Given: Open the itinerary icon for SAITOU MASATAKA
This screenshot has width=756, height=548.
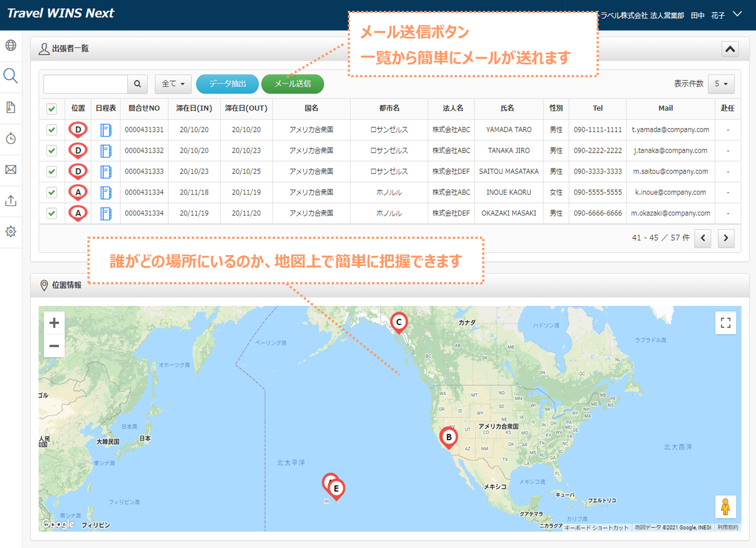Looking at the screenshot, I should click(106, 172).
